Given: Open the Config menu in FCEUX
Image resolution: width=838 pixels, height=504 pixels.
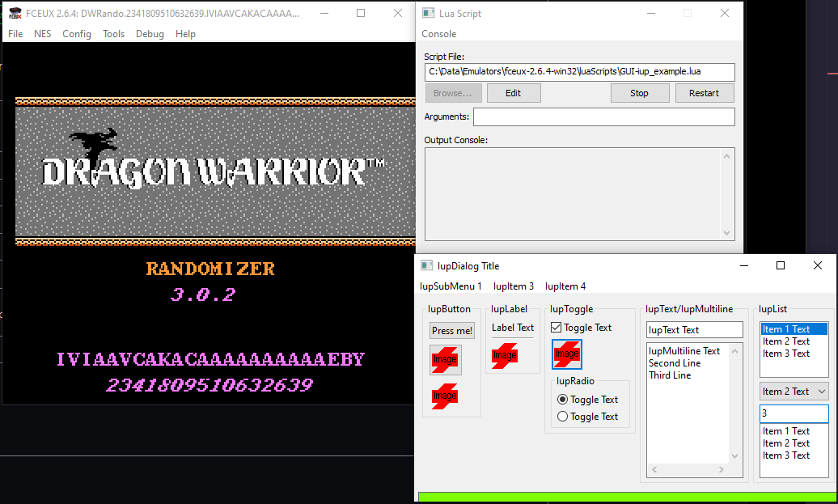Looking at the screenshot, I should pyautogui.click(x=77, y=34).
